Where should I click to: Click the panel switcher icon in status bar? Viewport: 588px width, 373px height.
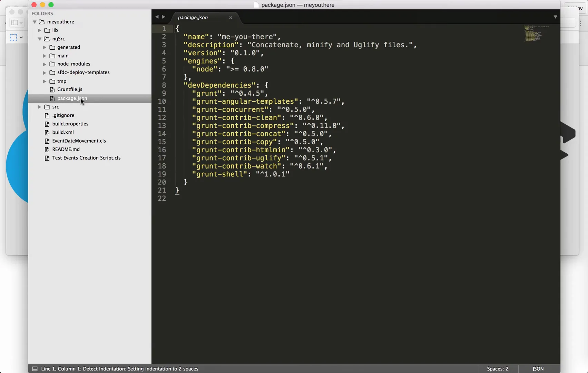[x=35, y=369]
